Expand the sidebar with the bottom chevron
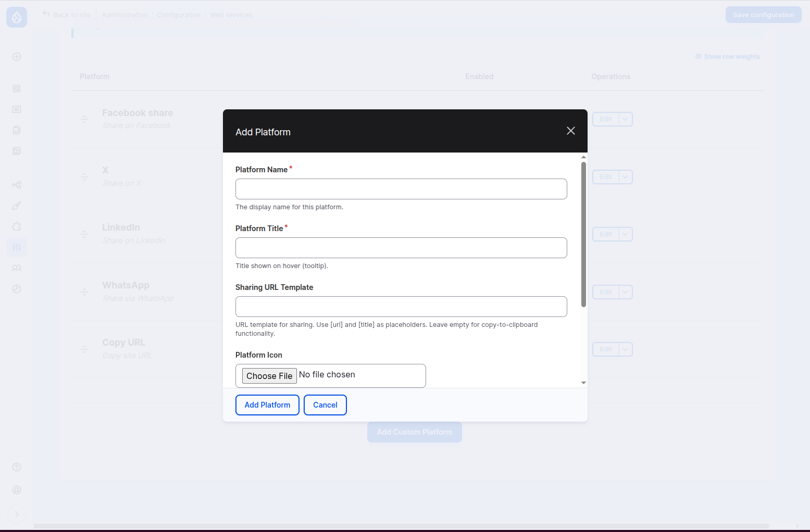The height and width of the screenshot is (532, 810). [17, 514]
